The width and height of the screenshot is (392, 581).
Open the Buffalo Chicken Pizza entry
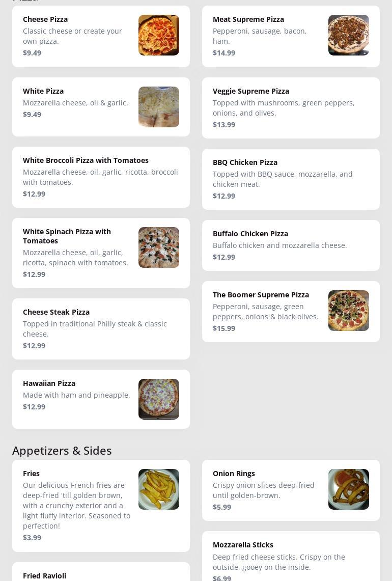[x=250, y=234]
